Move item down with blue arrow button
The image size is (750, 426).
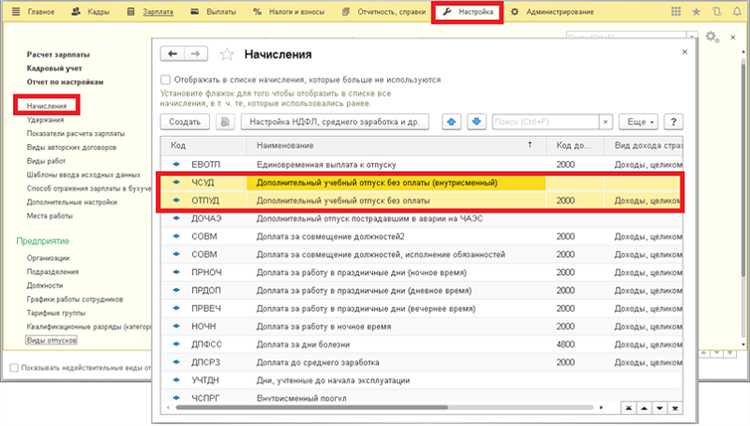(x=476, y=122)
